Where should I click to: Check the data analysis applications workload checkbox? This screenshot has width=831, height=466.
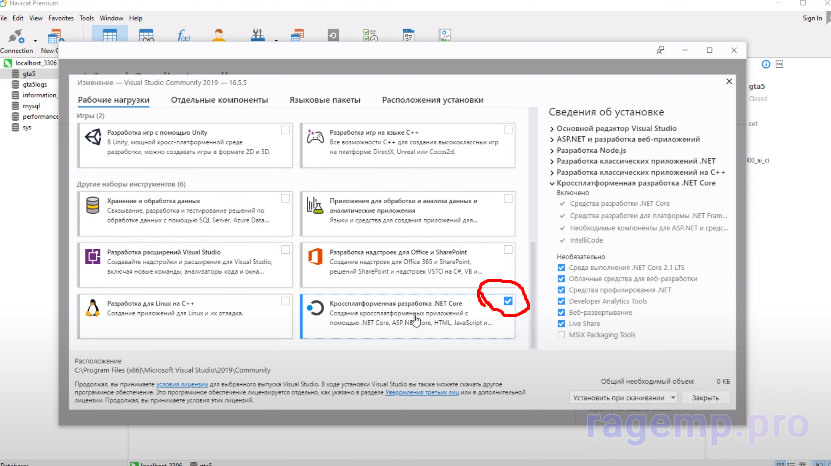pos(508,198)
